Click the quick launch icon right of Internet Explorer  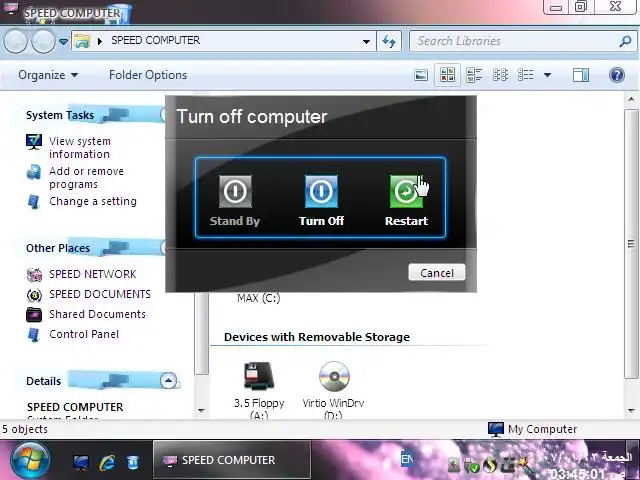pos(132,462)
